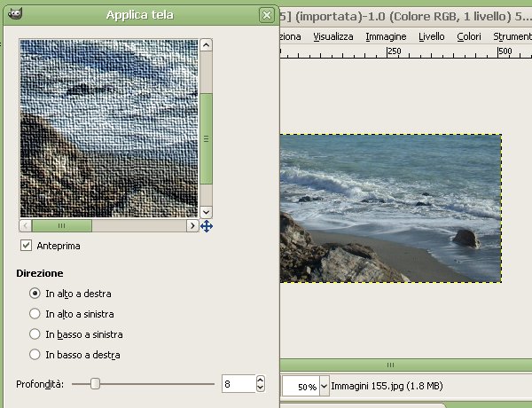Select the 'In alto a destra' radio button
This screenshot has width=532, height=408.
pos(35,293)
